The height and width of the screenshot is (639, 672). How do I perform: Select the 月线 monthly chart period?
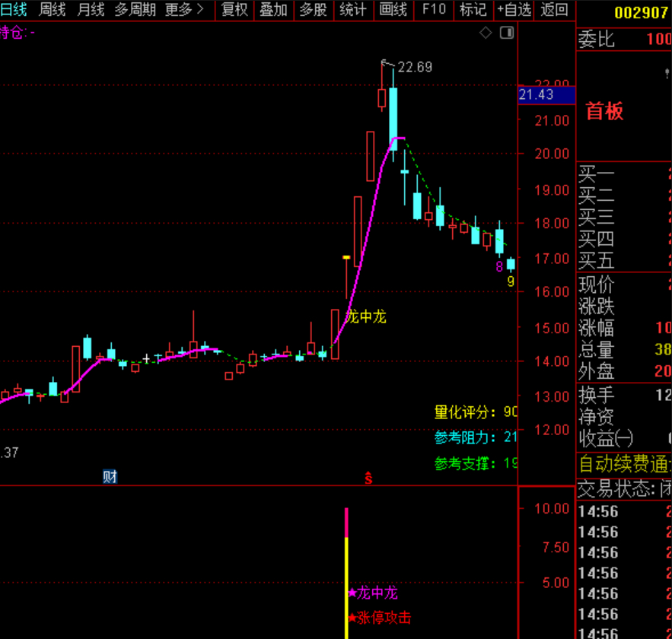[91, 10]
